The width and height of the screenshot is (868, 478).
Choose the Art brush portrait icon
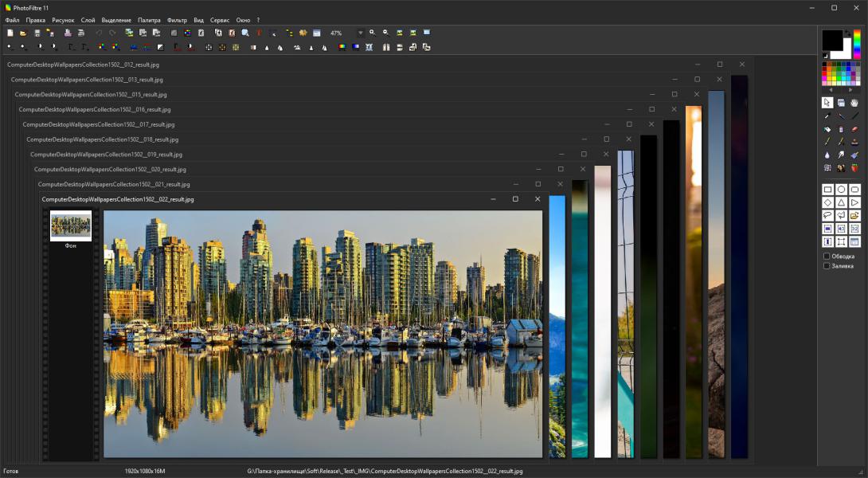pyautogui.click(x=841, y=167)
